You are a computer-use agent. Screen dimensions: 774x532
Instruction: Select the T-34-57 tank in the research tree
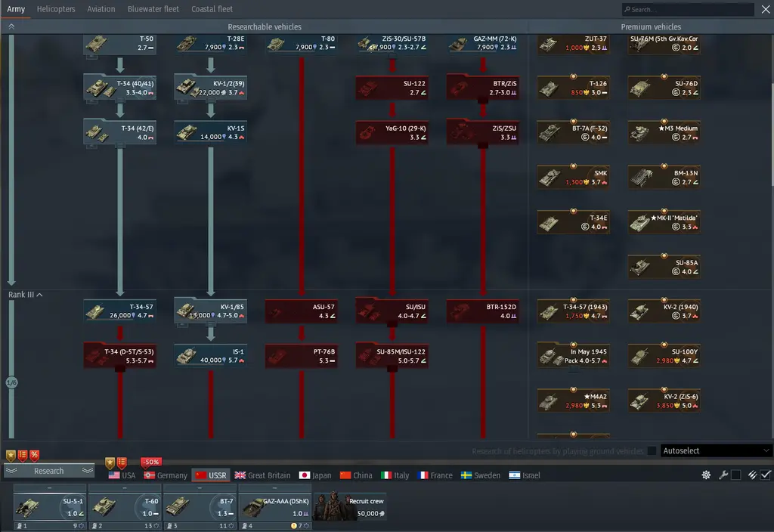pyautogui.click(x=119, y=311)
